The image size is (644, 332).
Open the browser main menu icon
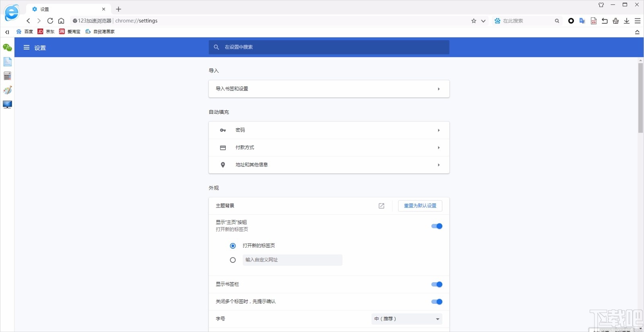coord(638,21)
